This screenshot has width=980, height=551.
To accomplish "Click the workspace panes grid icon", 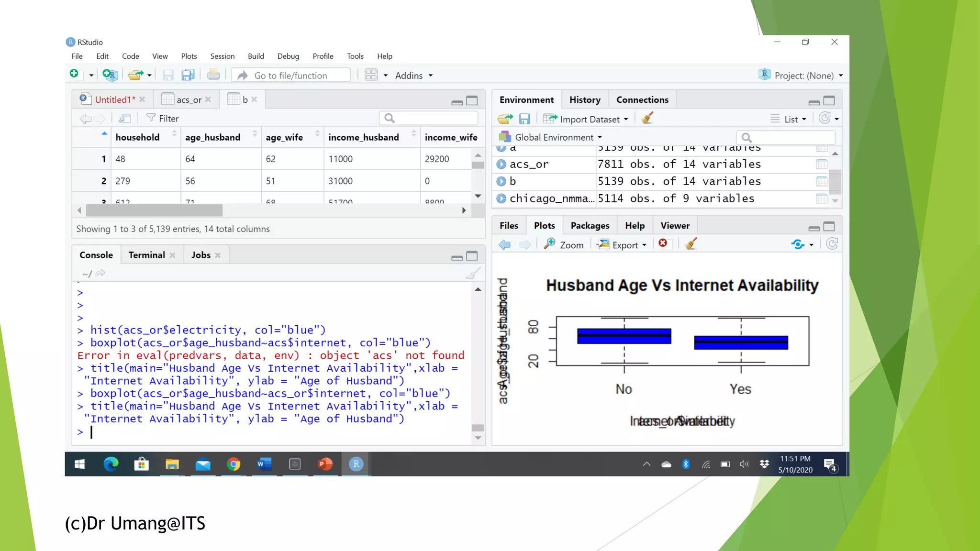I will click(x=371, y=75).
